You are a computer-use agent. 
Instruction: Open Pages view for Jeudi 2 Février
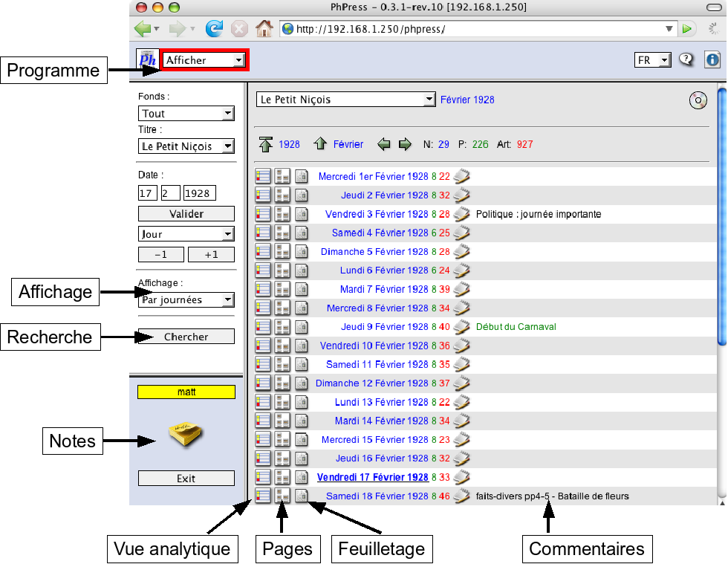coord(282,195)
